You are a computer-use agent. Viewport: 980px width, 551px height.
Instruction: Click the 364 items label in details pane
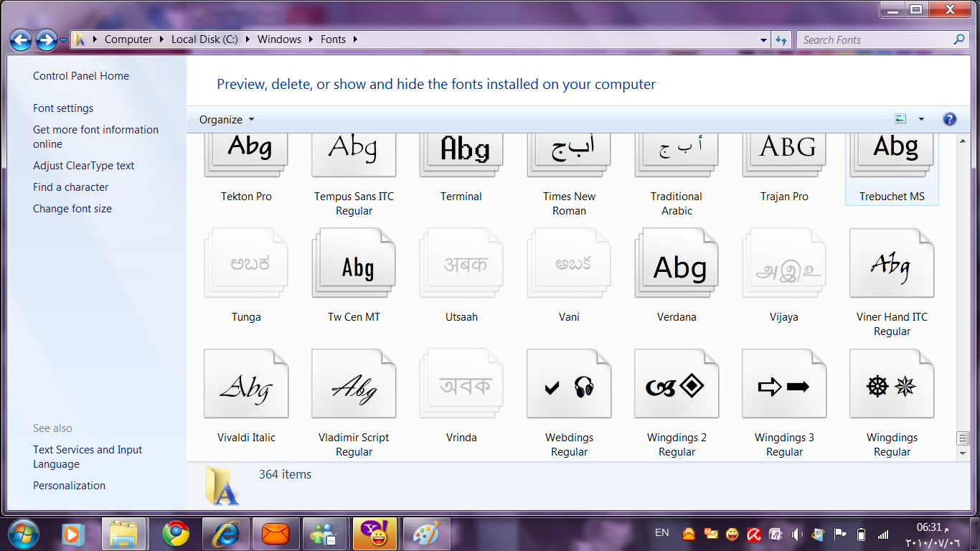tap(286, 474)
